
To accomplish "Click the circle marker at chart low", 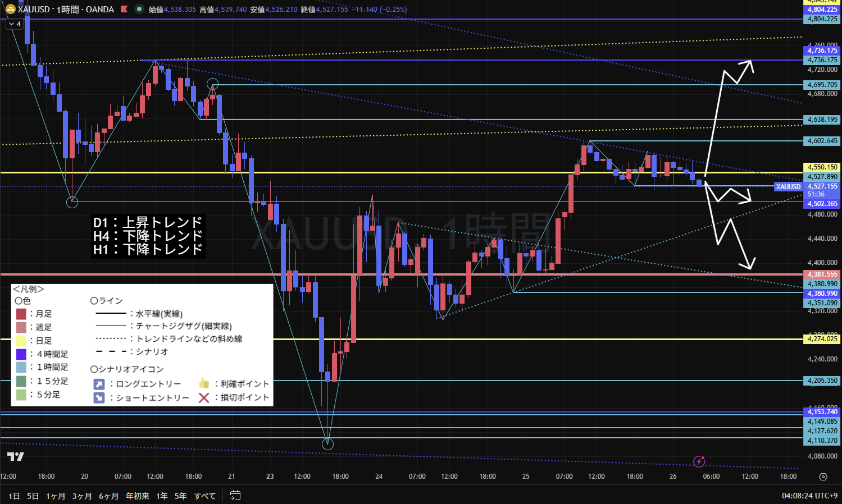I will (327, 444).
